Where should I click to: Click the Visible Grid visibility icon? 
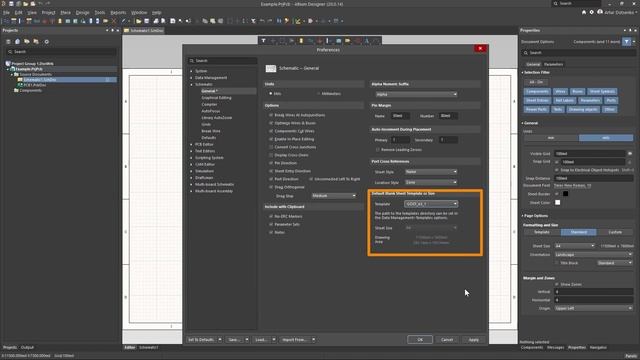[x=630, y=153]
